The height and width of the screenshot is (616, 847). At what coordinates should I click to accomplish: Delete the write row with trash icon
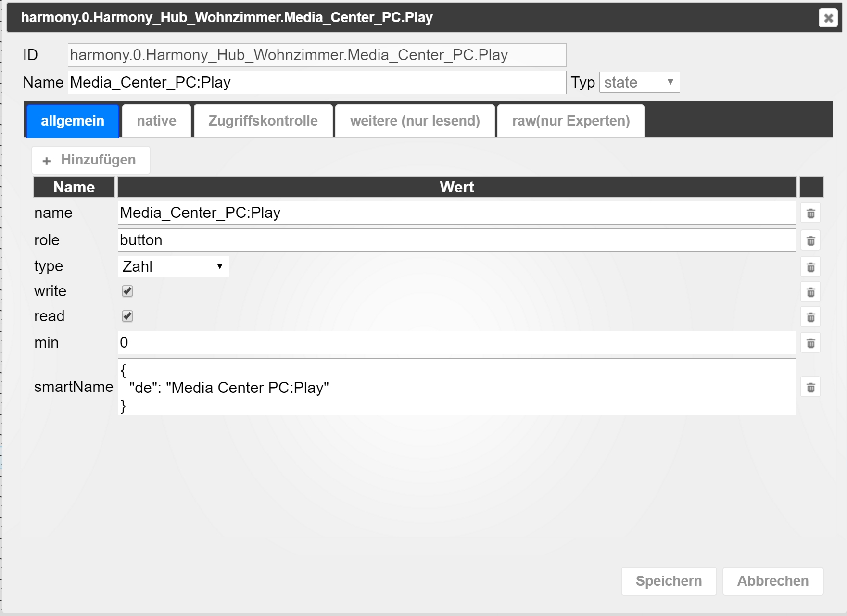click(x=810, y=292)
